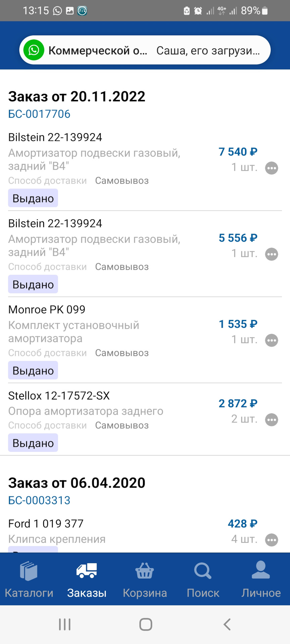Tap Android home navigation button

point(146,625)
